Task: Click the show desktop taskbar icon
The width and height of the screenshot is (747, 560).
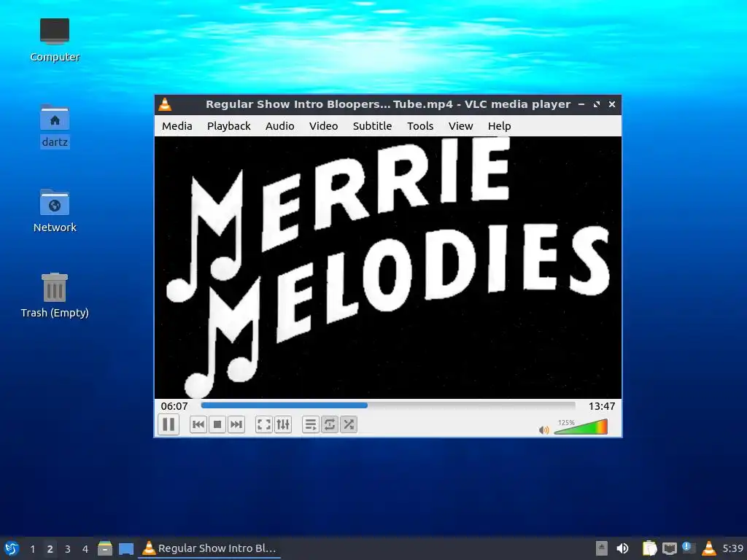Action: coord(126,548)
